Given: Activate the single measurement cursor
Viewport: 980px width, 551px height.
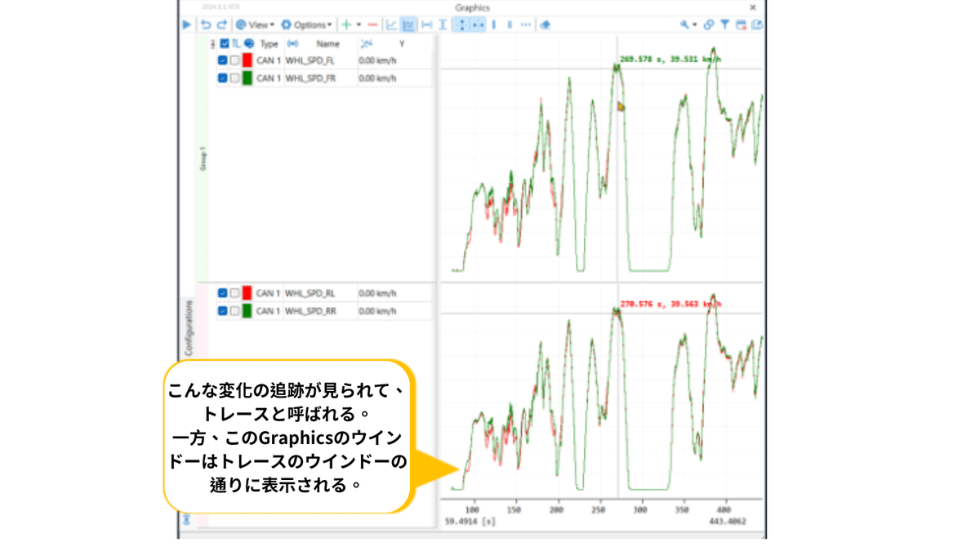Looking at the screenshot, I should click(x=493, y=25).
